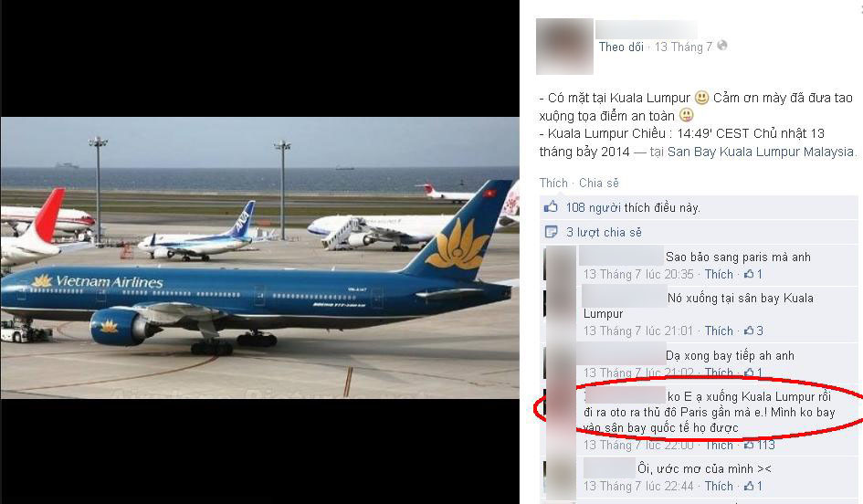Click the like-count thumb on the 20:35 comment
This screenshot has height=504, width=863.
(749, 274)
